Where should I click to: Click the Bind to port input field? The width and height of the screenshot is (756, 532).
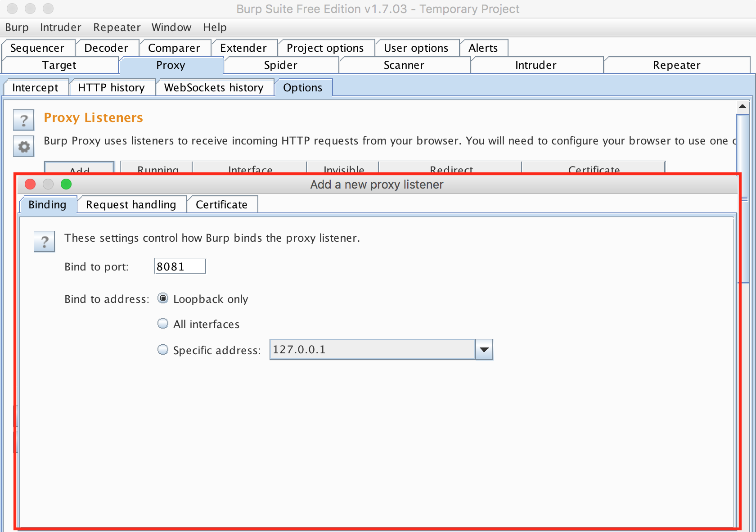click(180, 266)
